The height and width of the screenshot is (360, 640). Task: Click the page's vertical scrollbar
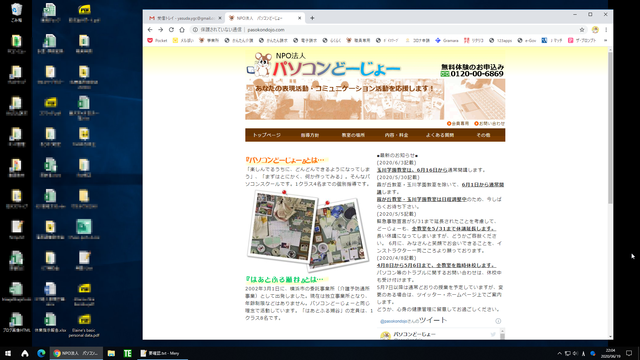610,193
